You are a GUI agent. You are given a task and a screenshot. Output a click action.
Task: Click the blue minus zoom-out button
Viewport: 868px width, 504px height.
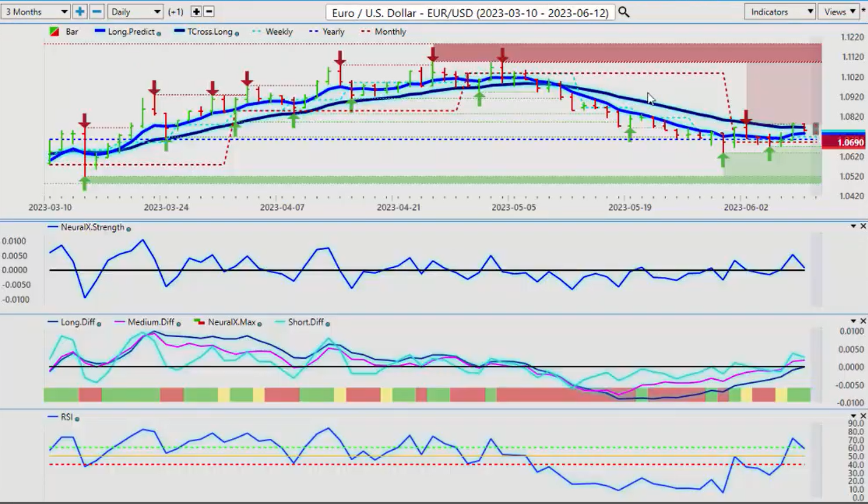pyautogui.click(x=97, y=12)
